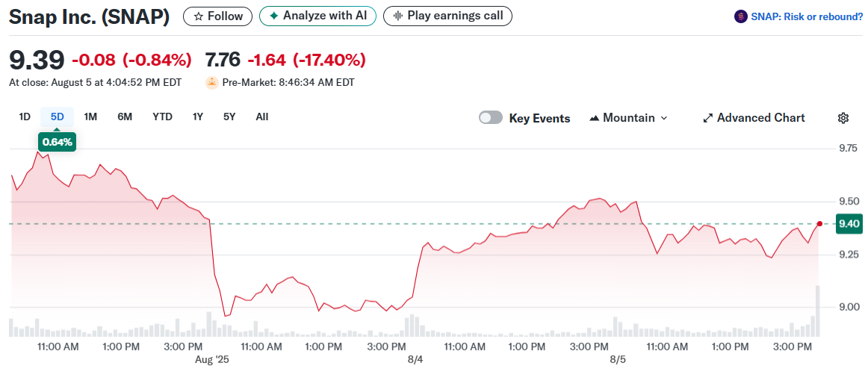Click the 0.64% gain badge

pos(58,143)
